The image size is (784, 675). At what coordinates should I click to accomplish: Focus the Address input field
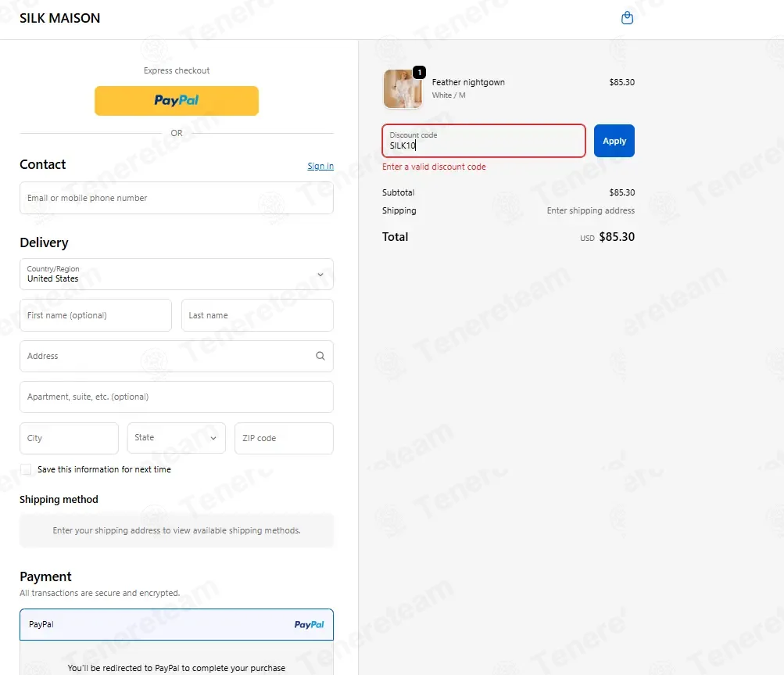pyautogui.click(x=177, y=356)
